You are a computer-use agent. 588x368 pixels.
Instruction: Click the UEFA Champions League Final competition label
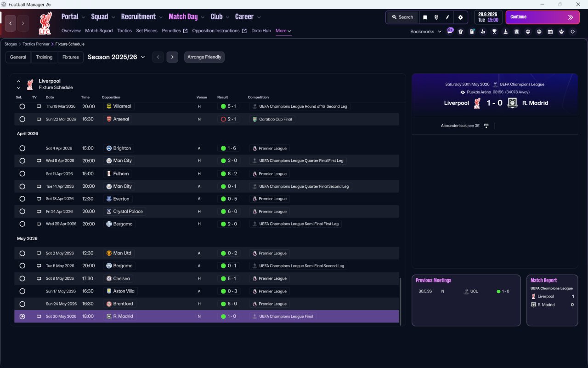pyautogui.click(x=283, y=316)
